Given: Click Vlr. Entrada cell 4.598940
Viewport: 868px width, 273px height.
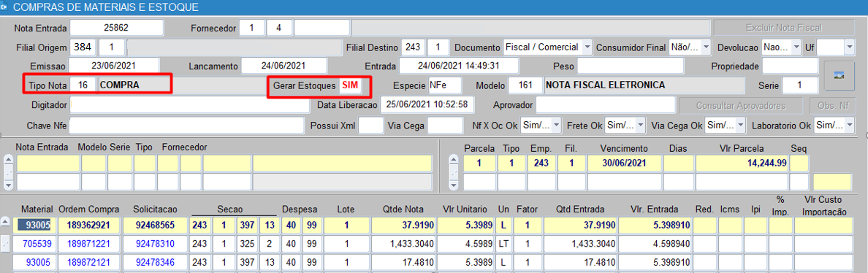Looking at the screenshot, I should click(654, 243).
